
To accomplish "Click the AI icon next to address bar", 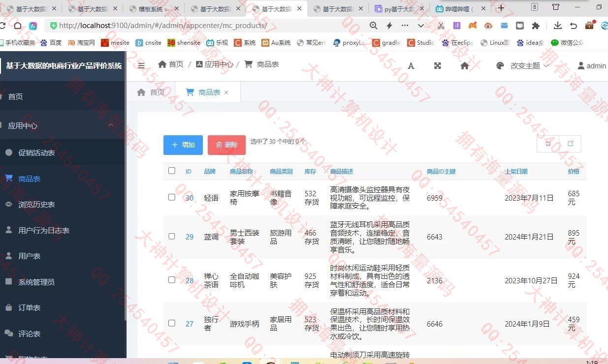I will point(33,26).
